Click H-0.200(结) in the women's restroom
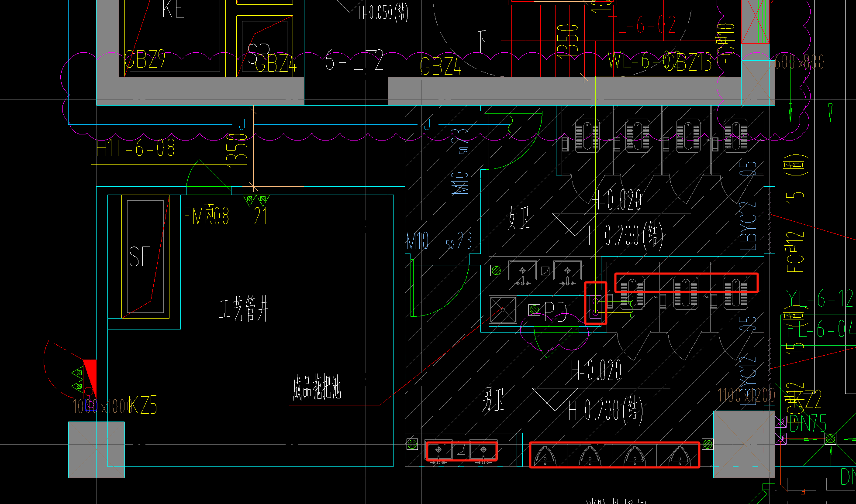The width and height of the screenshot is (856, 504). pyautogui.click(x=626, y=235)
